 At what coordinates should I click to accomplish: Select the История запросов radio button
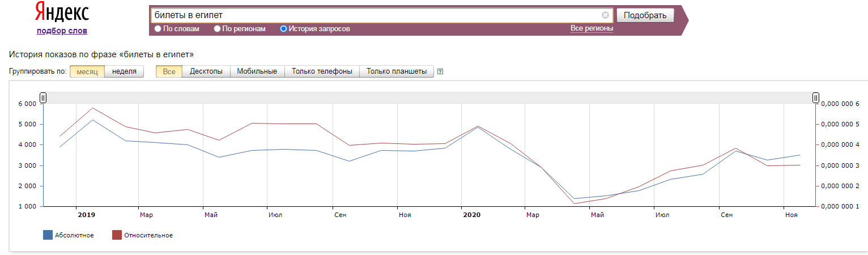(283, 29)
